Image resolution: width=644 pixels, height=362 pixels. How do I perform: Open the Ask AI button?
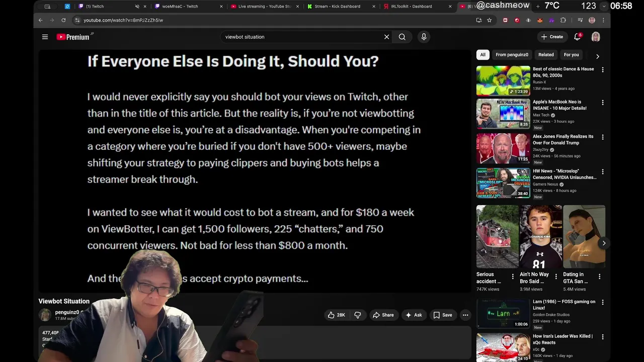pos(414,315)
